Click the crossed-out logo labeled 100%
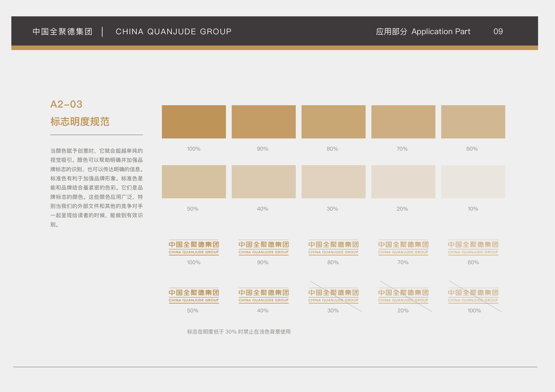The width and height of the screenshot is (555, 392). [473, 296]
